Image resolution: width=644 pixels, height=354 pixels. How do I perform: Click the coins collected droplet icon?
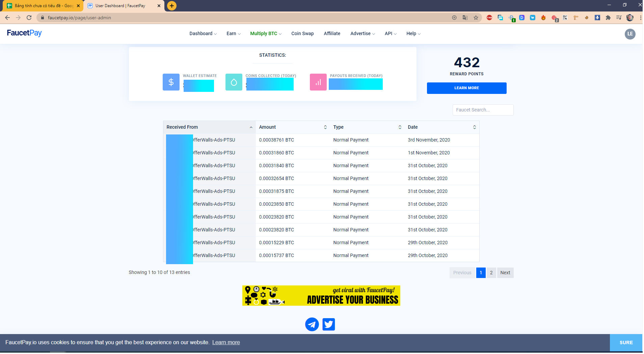coord(234,82)
